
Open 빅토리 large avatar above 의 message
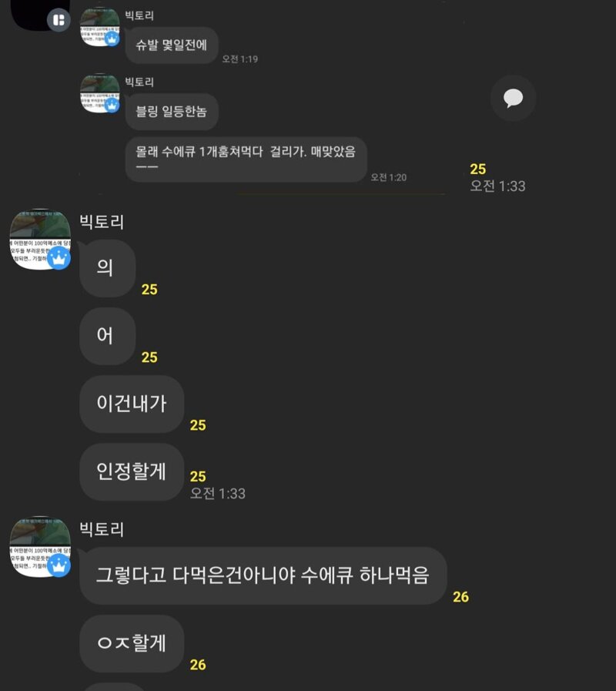click(40, 240)
